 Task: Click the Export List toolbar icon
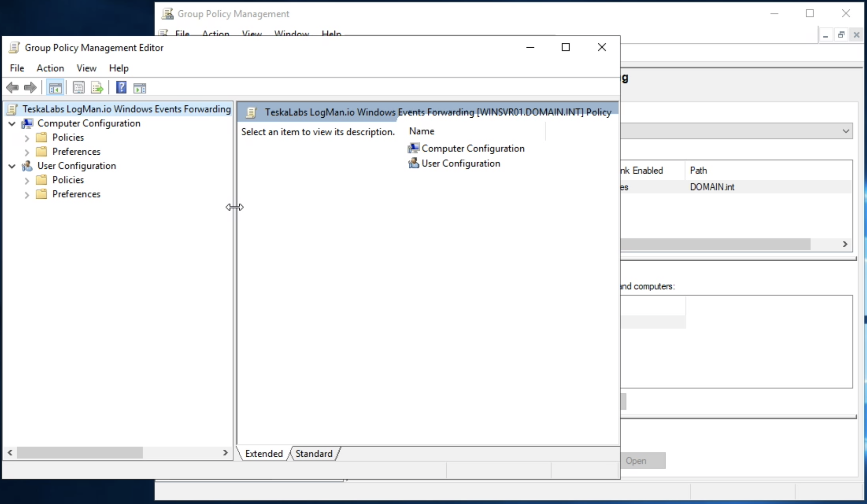click(x=97, y=88)
